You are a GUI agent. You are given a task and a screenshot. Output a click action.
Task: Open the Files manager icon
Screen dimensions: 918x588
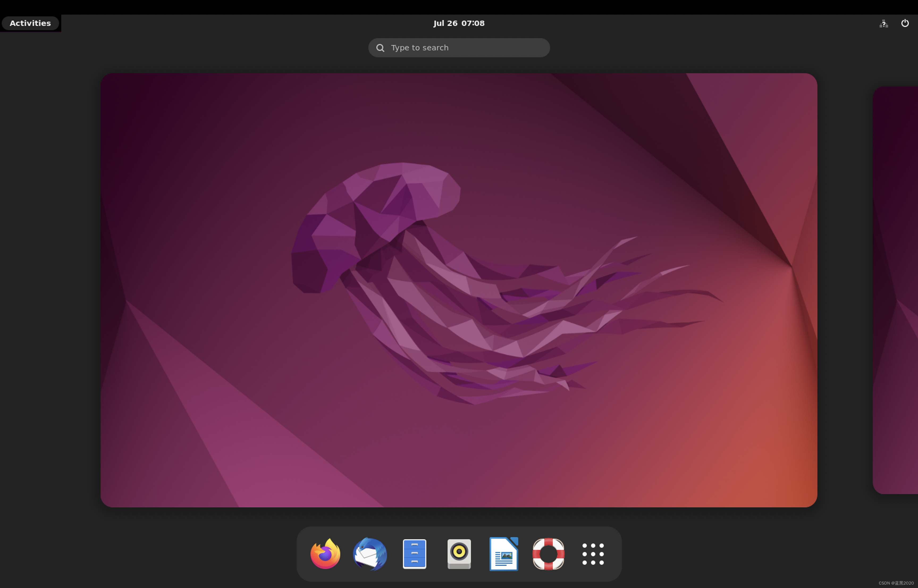[x=415, y=554]
